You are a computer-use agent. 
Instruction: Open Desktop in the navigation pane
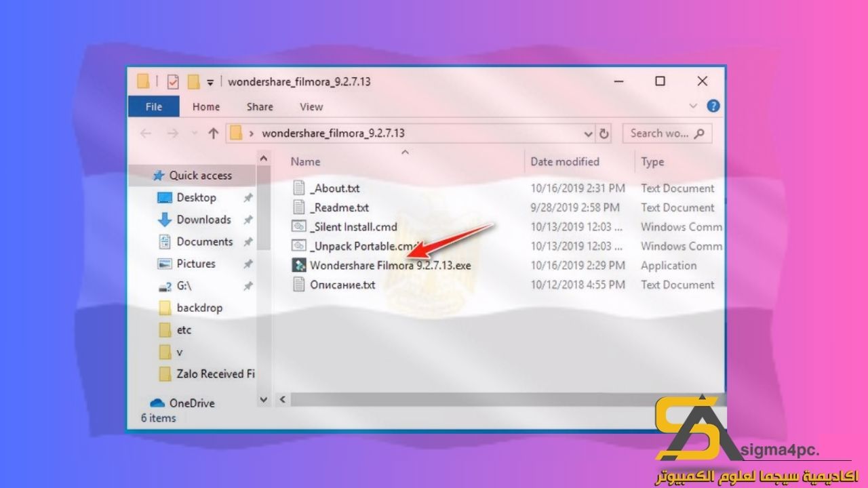coord(196,197)
